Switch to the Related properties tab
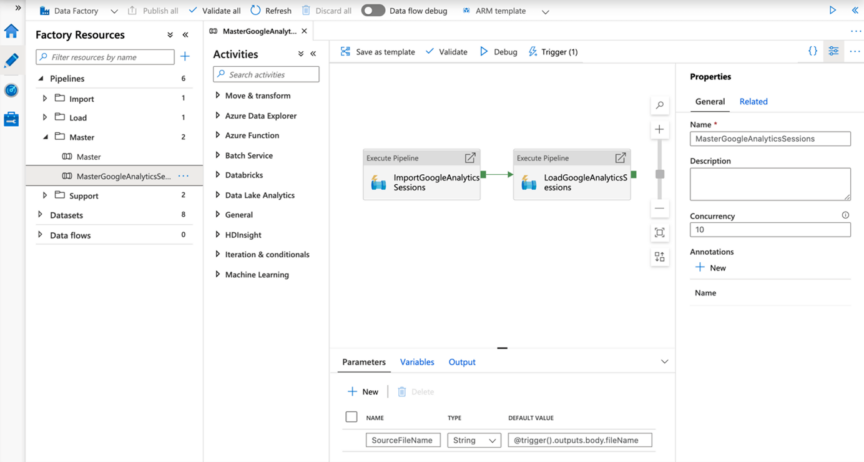864x462 pixels. pos(753,101)
